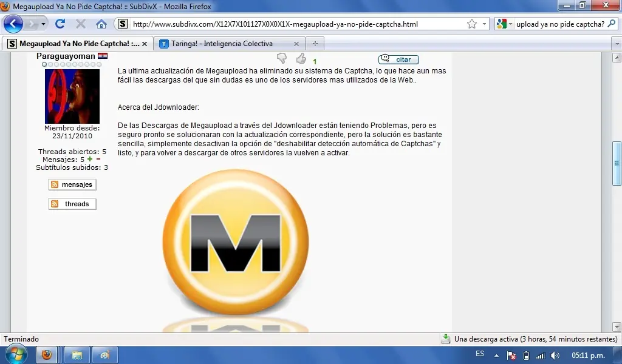Screen dimensions: 622x364
Task: Click the citar quote button
Action: (398, 59)
